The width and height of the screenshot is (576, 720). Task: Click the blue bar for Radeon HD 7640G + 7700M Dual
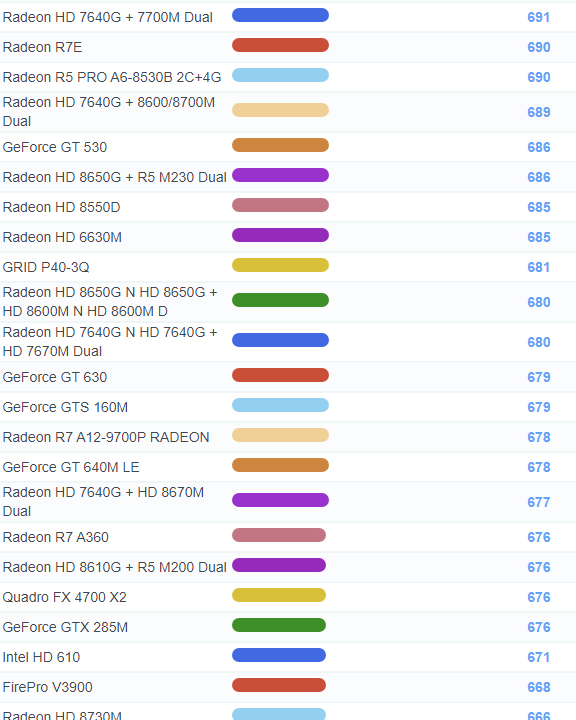(280, 15)
